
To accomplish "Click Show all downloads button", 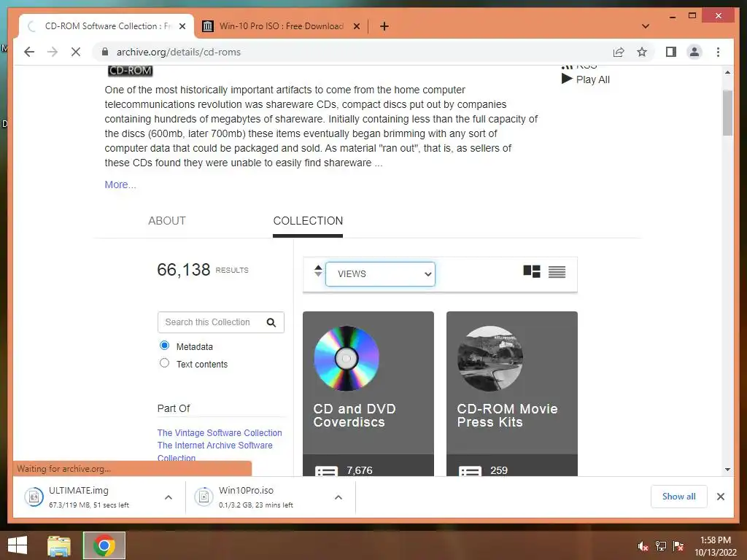I will tap(679, 497).
